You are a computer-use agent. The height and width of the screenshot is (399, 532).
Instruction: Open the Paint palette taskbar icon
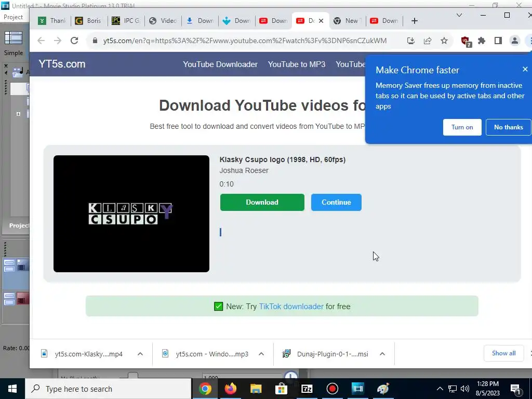[x=383, y=389]
